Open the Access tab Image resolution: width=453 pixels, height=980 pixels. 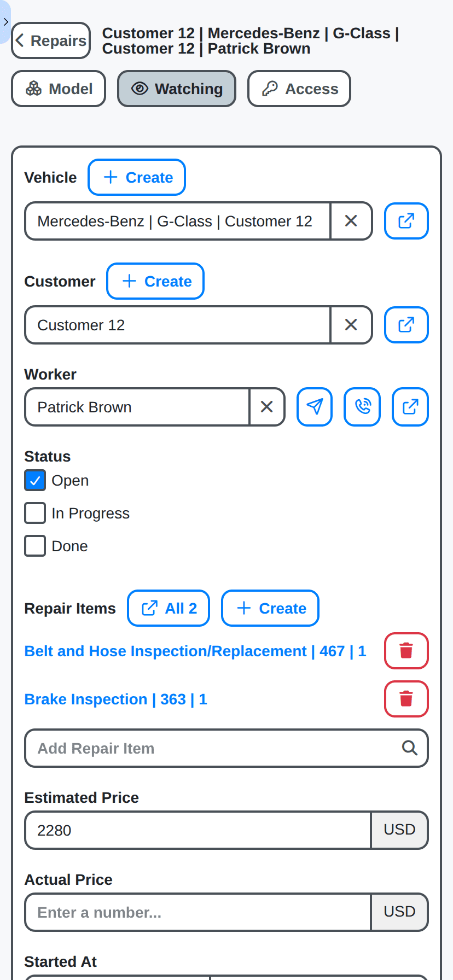(299, 89)
